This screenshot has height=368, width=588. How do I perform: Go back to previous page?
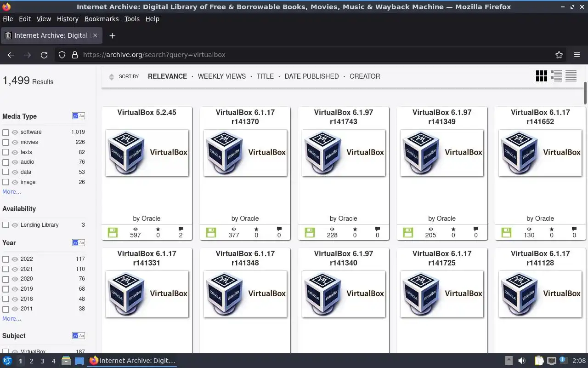coord(11,55)
